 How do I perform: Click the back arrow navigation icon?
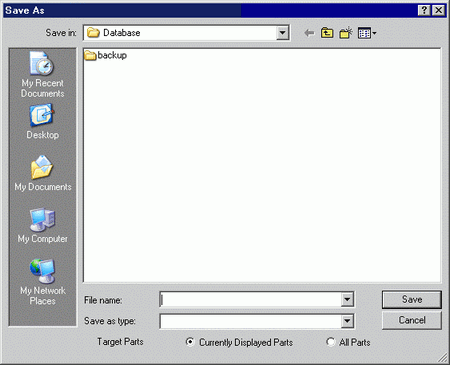tap(309, 33)
